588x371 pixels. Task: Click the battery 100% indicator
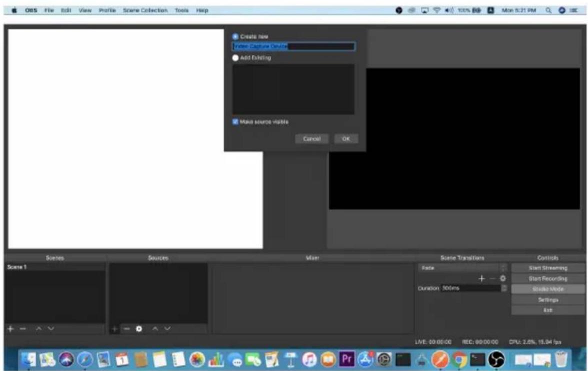(469, 10)
